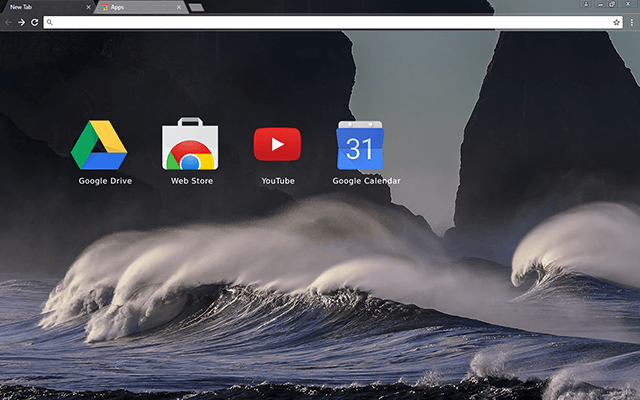
Task: Select the Apps tab
Action: coord(135,6)
